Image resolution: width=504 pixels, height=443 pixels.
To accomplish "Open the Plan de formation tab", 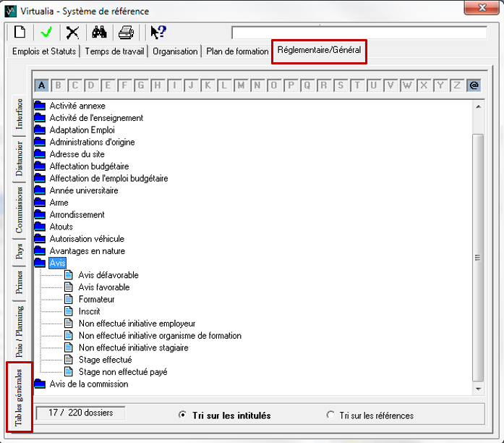I will pos(237,51).
